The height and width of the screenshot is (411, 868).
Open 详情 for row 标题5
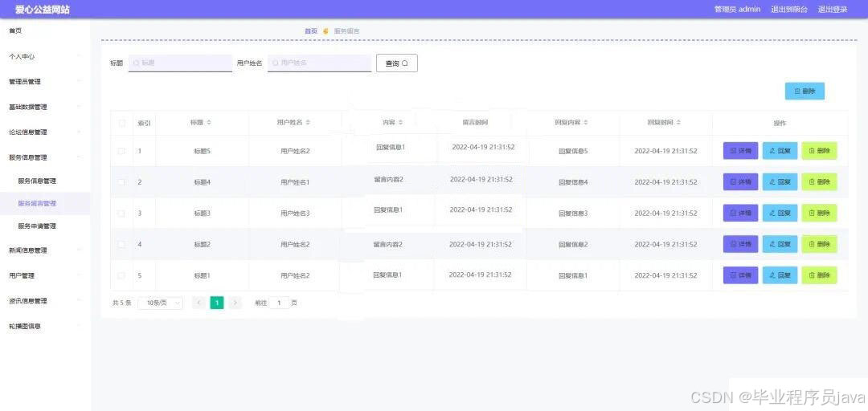click(x=740, y=150)
